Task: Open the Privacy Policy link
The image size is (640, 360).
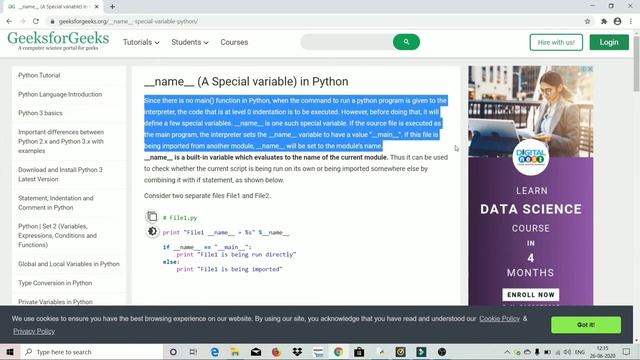Action: click(x=34, y=331)
